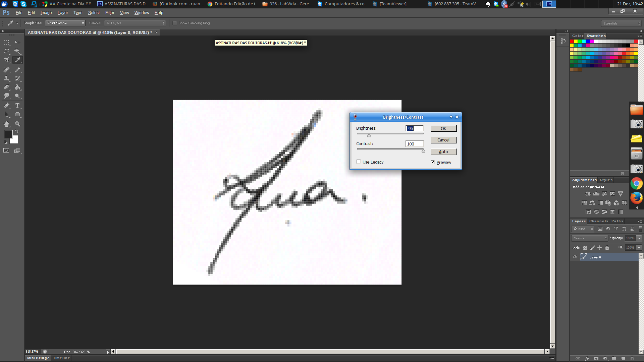Open the Image menu
644x362 pixels.
pos(46,13)
